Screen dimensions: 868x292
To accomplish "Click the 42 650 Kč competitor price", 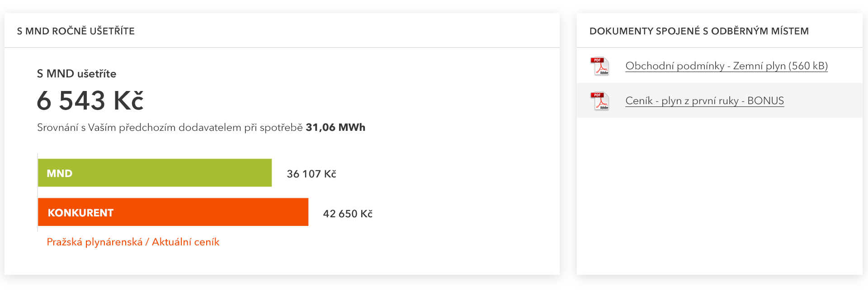I will (348, 214).
